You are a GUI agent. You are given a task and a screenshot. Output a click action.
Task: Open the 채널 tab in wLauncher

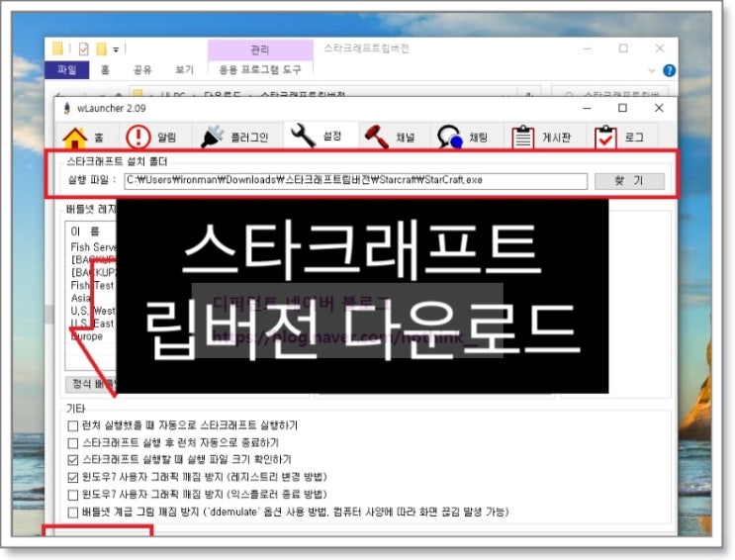click(x=394, y=137)
